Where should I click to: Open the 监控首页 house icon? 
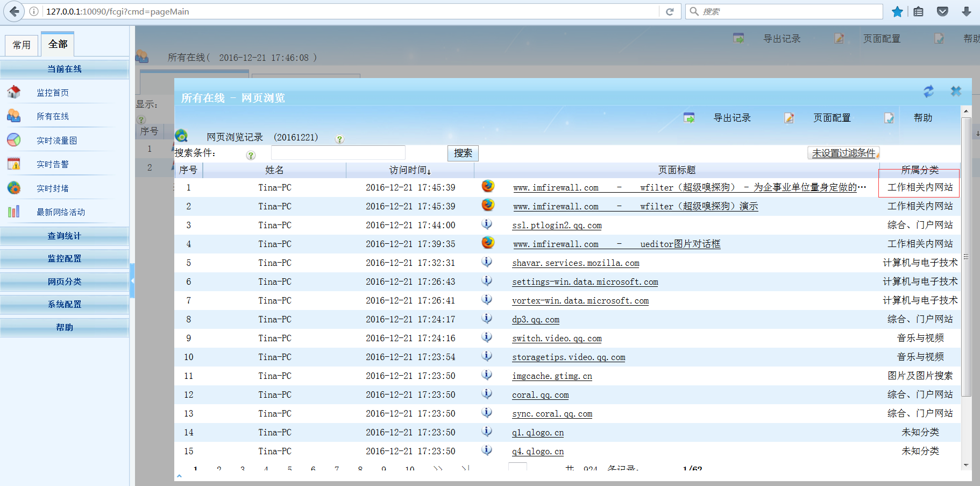(14, 92)
